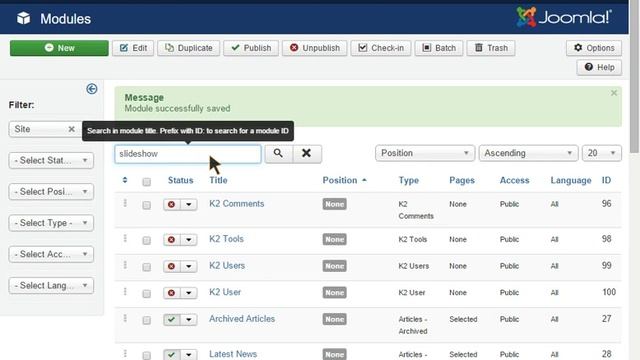The height and width of the screenshot is (360, 640).
Task: Check the K2 Comments row checkbox
Action: click(x=147, y=205)
